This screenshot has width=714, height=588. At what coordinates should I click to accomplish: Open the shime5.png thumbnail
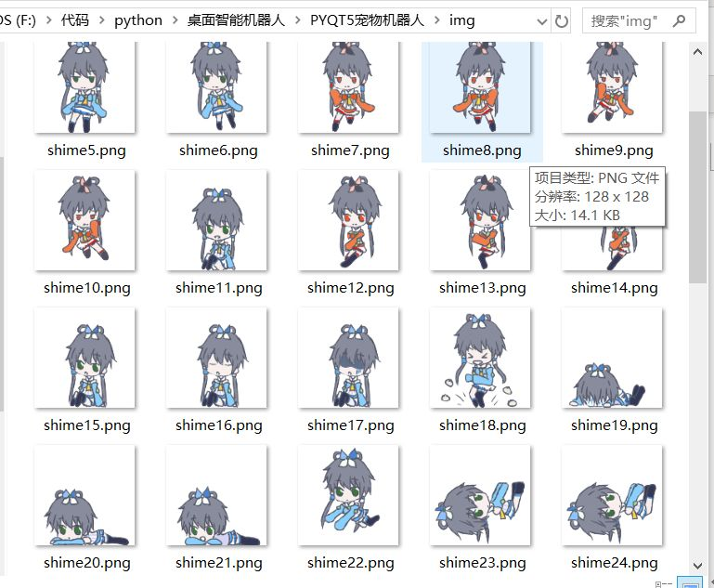pyautogui.click(x=84, y=87)
